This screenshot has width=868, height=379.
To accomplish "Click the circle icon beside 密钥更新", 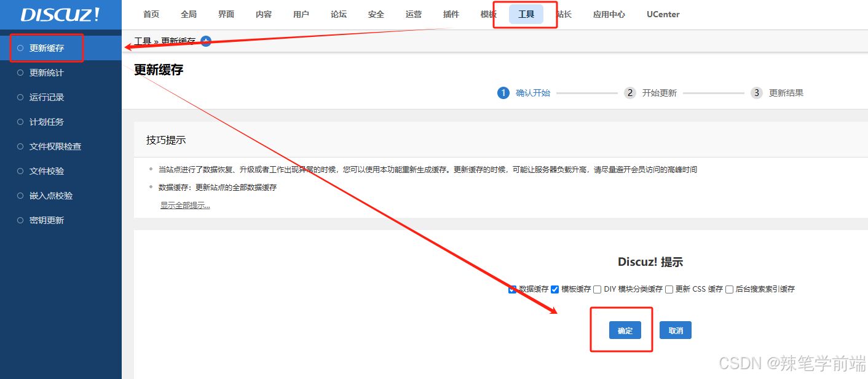I will point(19,220).
